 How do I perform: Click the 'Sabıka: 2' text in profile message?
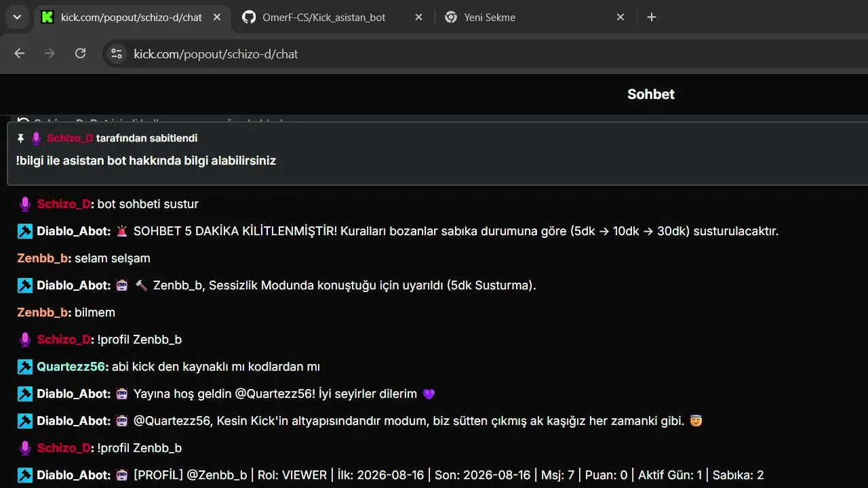click(x=738, y=475)
